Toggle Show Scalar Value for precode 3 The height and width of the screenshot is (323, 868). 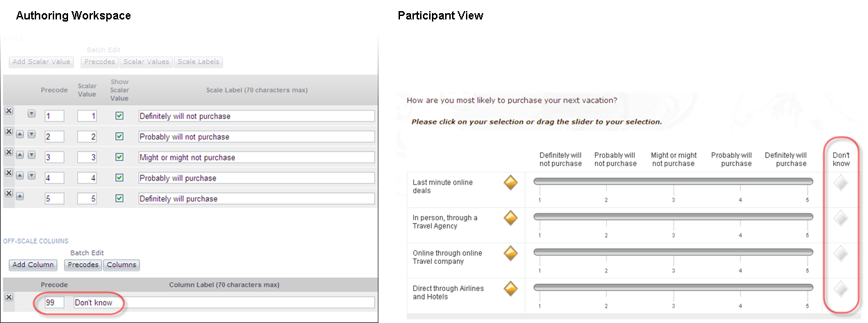(119, 157)
